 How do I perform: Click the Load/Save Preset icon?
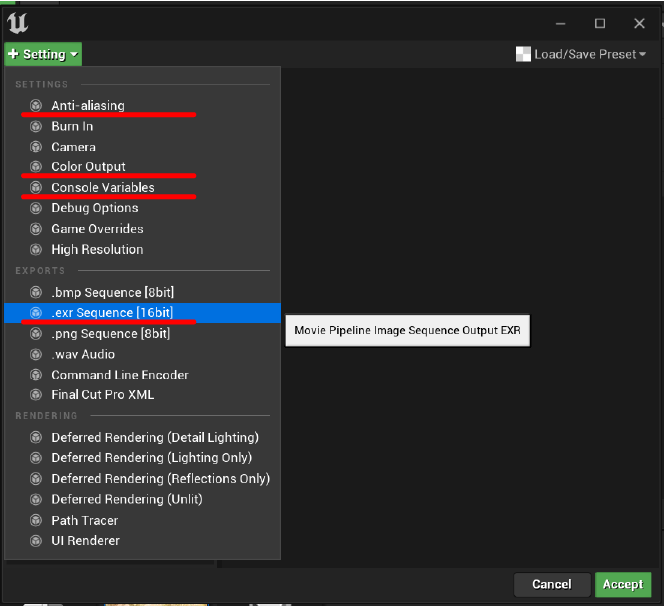pos(523,54)
